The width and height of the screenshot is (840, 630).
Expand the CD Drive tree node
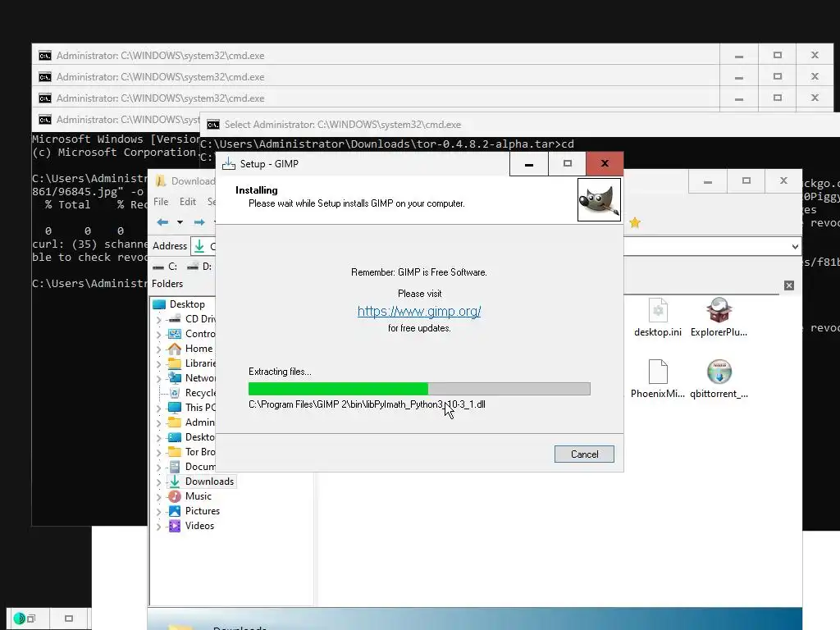coord(158,319)
